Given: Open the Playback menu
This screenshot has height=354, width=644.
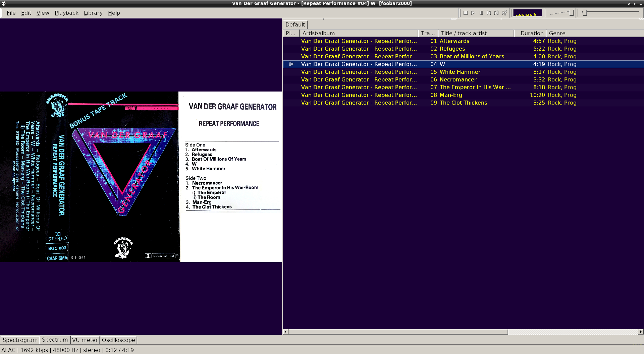Looking at the screenshot, I should [66, 13].
